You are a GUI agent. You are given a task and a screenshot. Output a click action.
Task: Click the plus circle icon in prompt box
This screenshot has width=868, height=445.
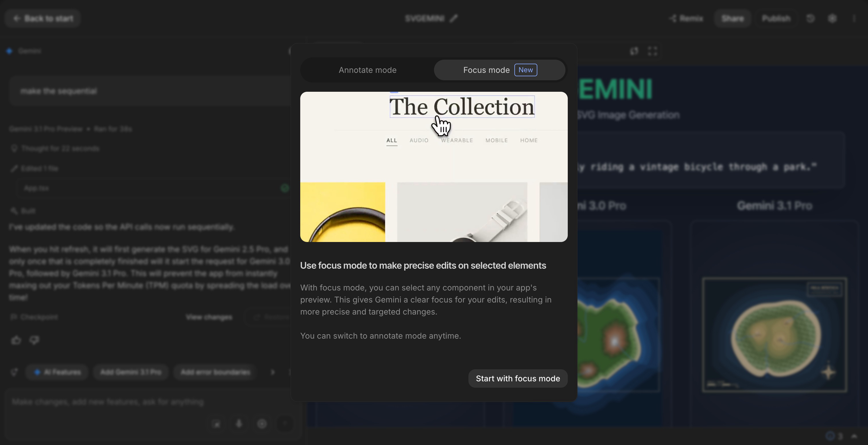pos(262,424)
